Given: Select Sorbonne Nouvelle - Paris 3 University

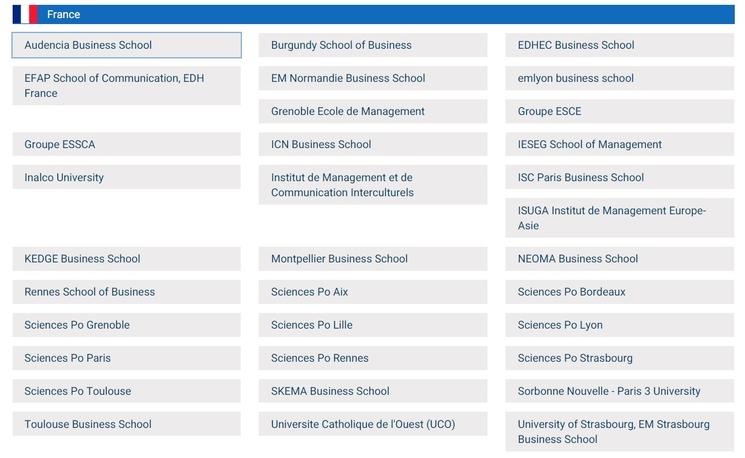Looking at the screenshot, I should tap(619, 390).
